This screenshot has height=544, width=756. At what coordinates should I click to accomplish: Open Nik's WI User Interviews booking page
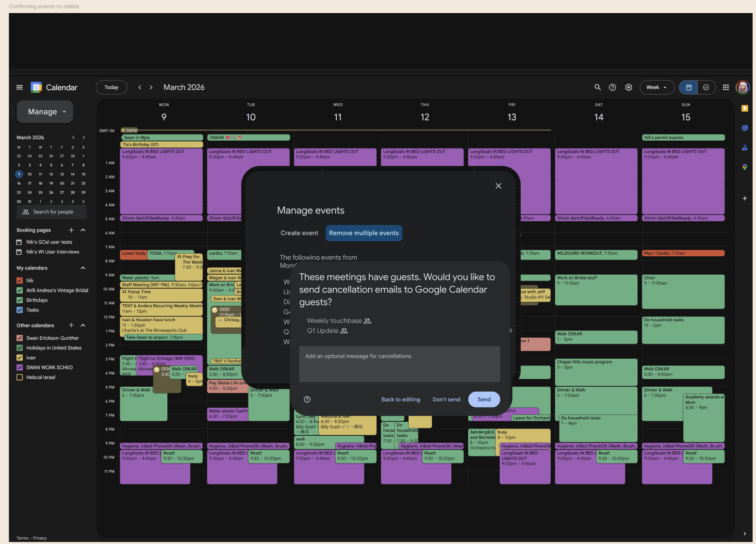coord(52,252)
